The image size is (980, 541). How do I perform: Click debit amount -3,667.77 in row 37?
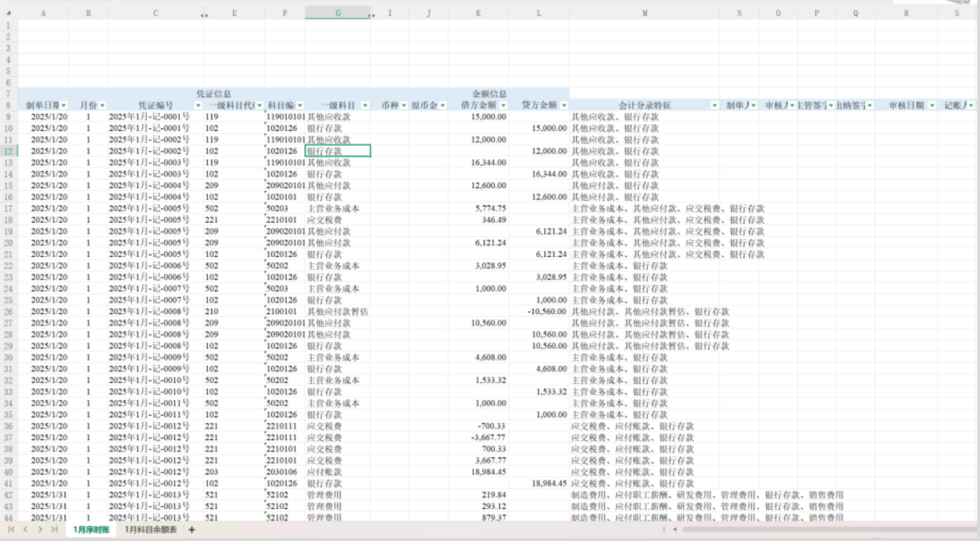point(478,438)
